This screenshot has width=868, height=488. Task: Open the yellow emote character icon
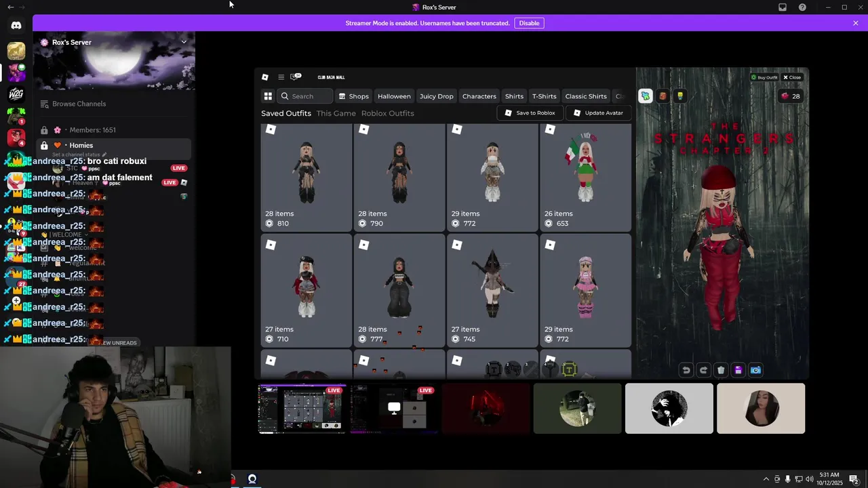[679, 96]
